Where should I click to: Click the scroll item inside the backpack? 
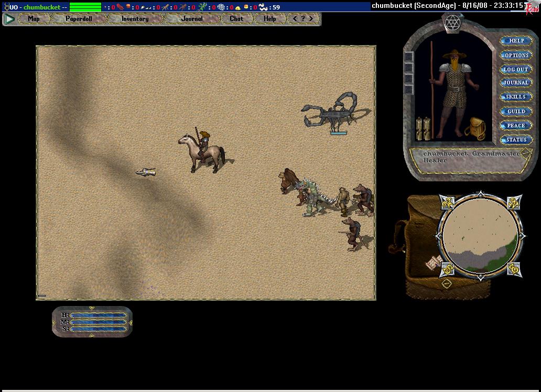click(x=434, y=262)
